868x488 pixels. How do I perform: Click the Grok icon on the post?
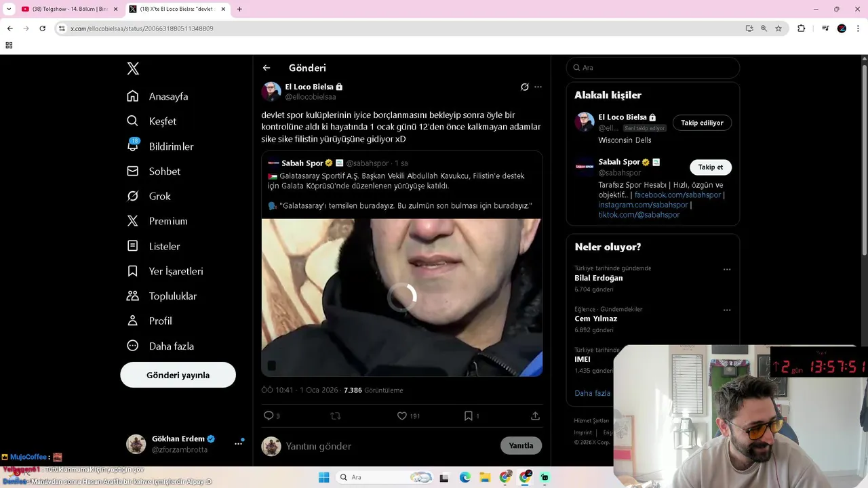click(x=524, y=87)
